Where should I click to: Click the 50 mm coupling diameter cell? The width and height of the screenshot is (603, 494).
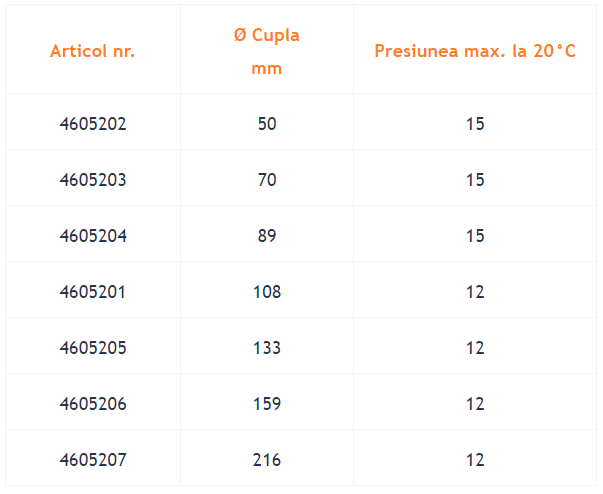tap(267, 124)
